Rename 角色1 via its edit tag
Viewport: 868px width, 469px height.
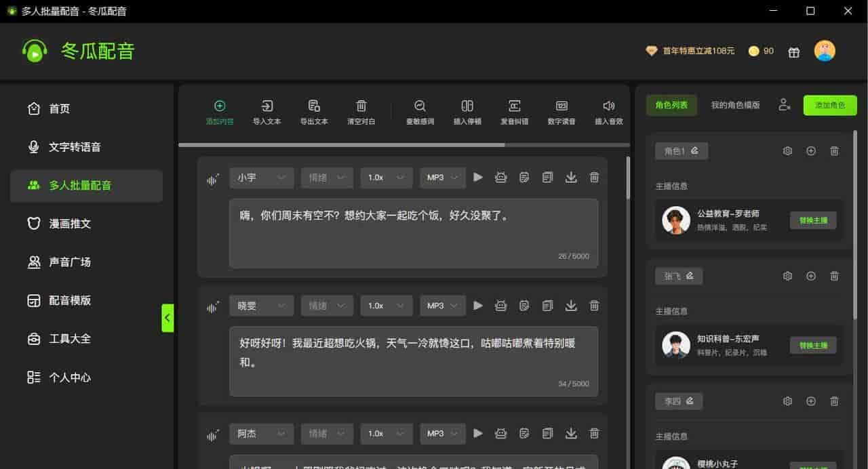(682, 151)
